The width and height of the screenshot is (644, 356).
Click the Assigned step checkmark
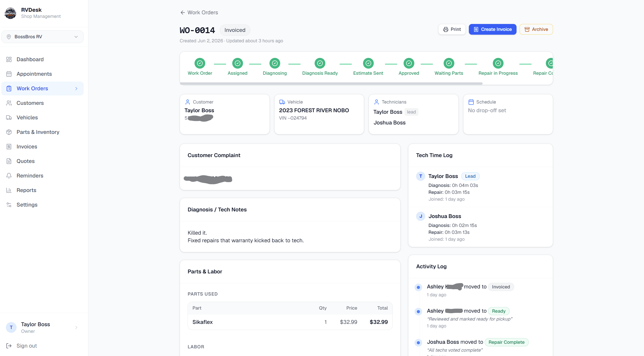(238, 63)
